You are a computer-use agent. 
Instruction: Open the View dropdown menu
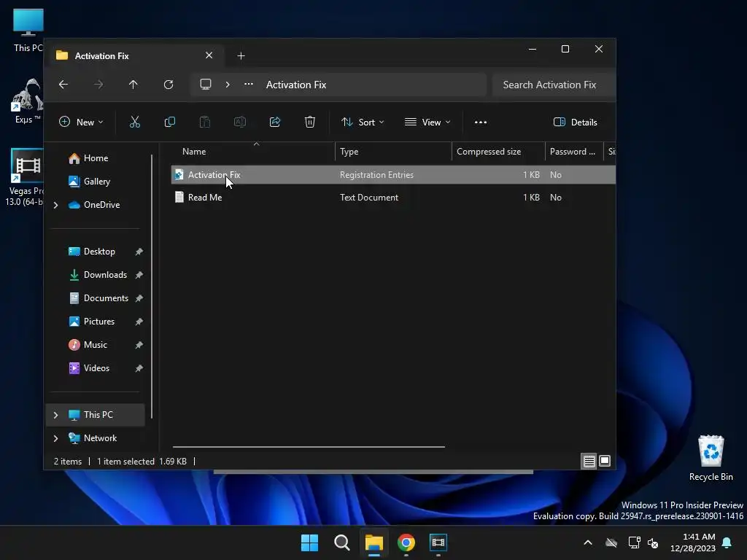click(427, 122)
